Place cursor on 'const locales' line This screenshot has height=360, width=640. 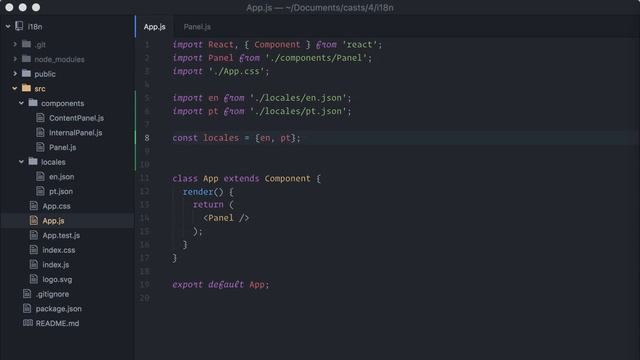236,138
